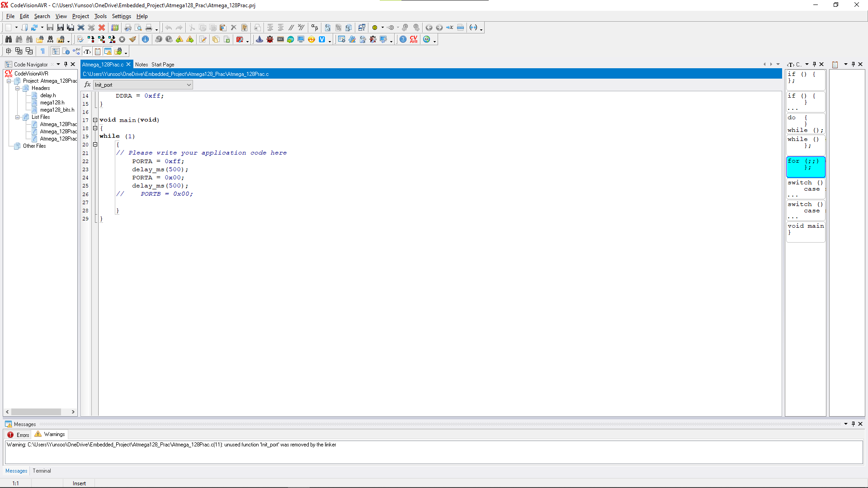868x488 pixels.
Task: Open the blue Help question mark icon
Action: (403, 39)
